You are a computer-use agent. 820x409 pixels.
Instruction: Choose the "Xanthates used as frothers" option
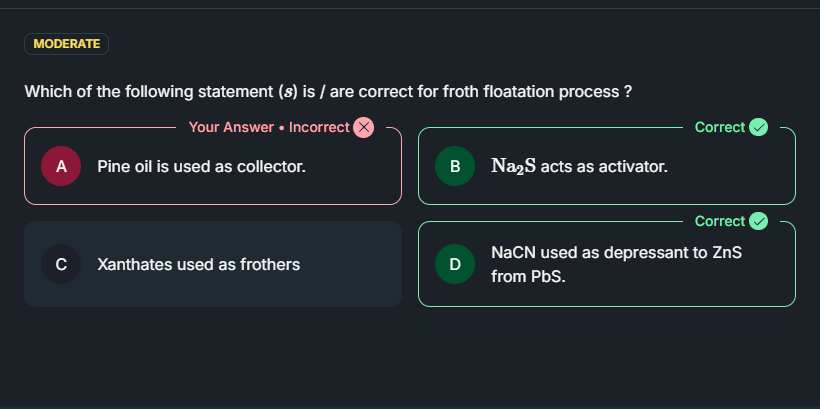(x=198, y=265)
